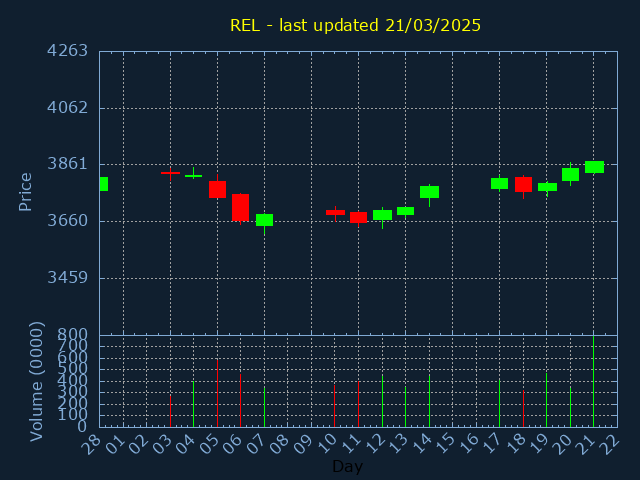Screen dimensions: 640x480
Task: Click the red volume bar for day 10
Action: click(335, 406)
